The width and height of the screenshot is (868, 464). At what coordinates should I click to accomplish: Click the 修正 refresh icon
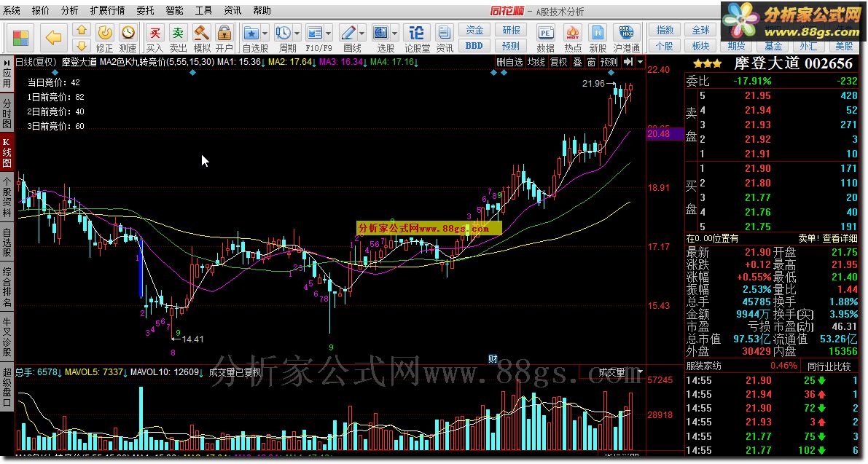tap(105, 38)
